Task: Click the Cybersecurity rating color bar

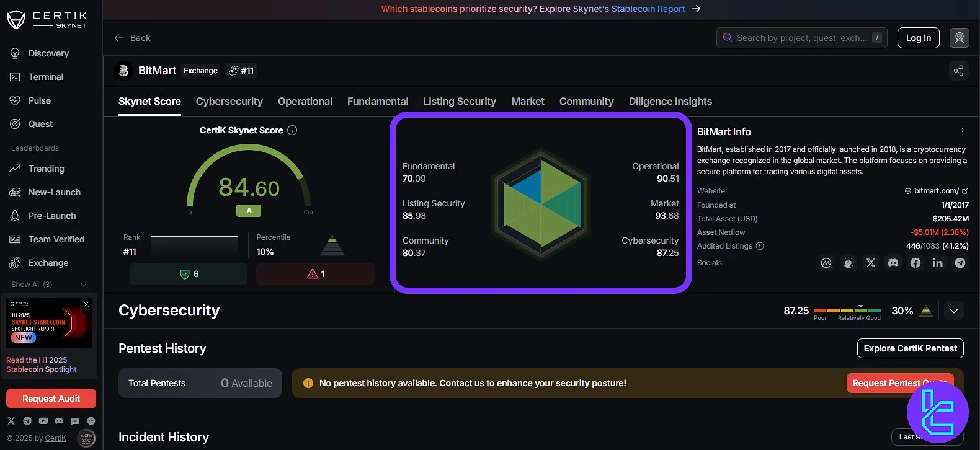Action: pos(847,310)
